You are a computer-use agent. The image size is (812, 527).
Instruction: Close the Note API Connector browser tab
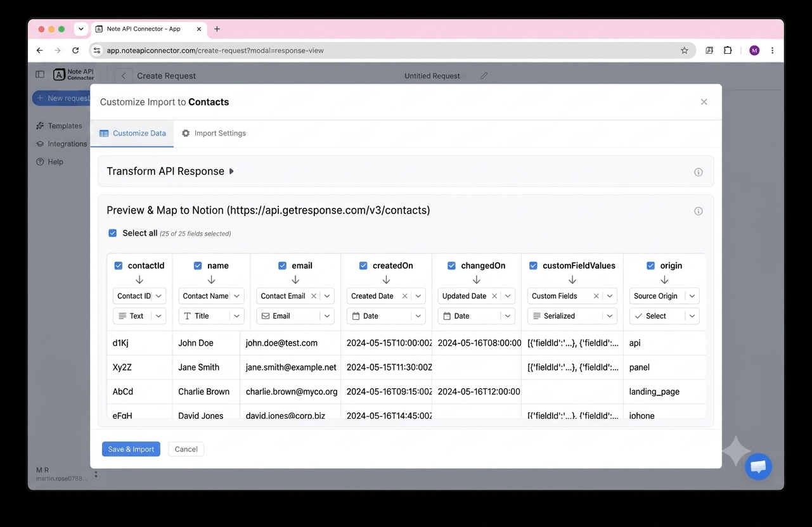(x=199, y=29)
